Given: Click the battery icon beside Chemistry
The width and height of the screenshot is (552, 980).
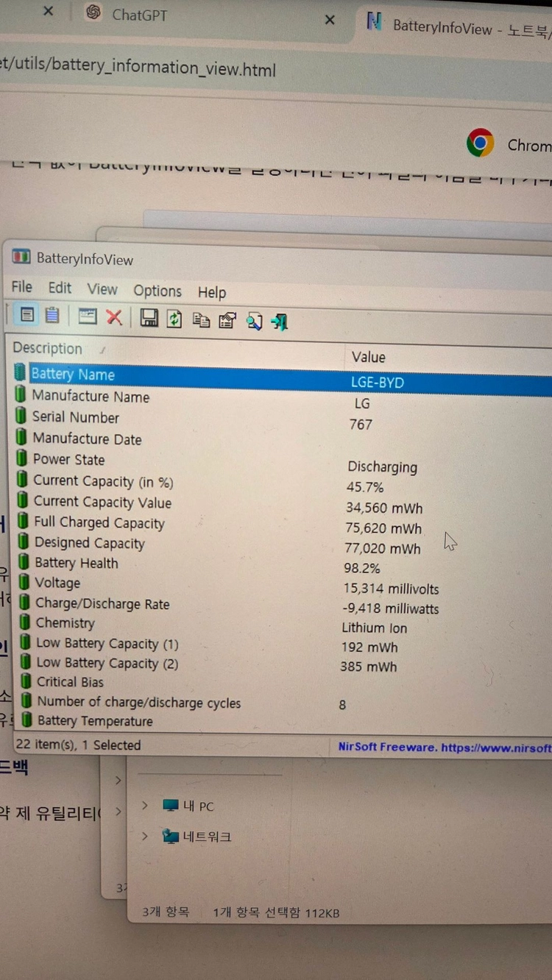Looking at the screenshot, I should (26, 622).
